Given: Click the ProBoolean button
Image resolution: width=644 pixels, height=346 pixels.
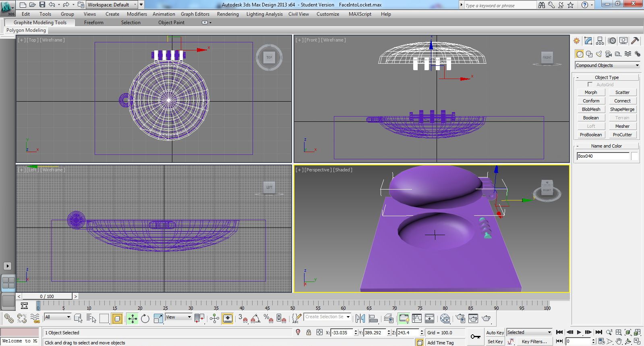Looking at the screenshot, I should point(591,135).
